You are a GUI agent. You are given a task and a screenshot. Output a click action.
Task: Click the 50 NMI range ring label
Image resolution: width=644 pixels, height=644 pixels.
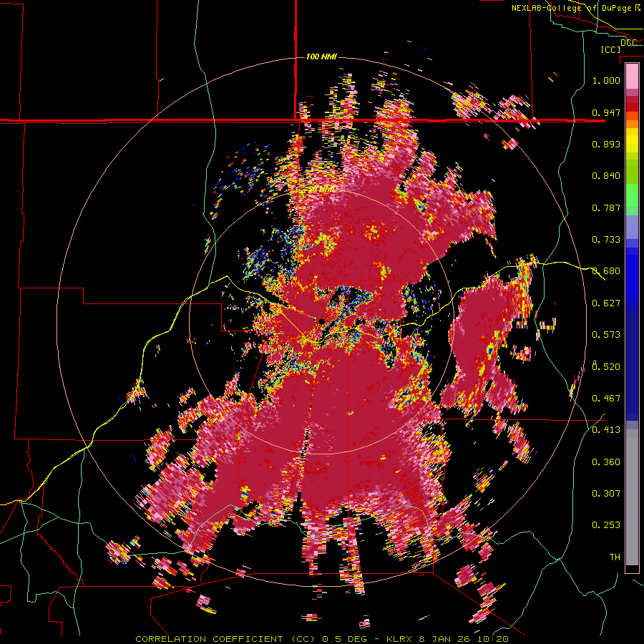(321, 189)
